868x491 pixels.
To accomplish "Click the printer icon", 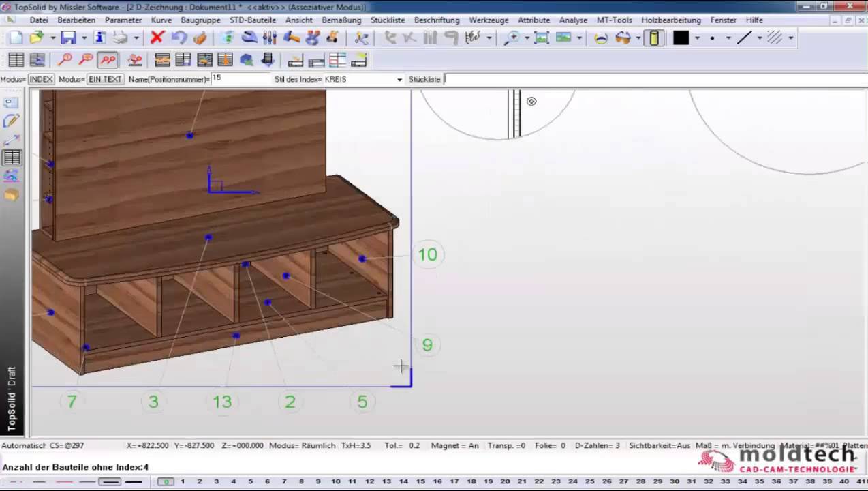I will click(x=121, y=38).
